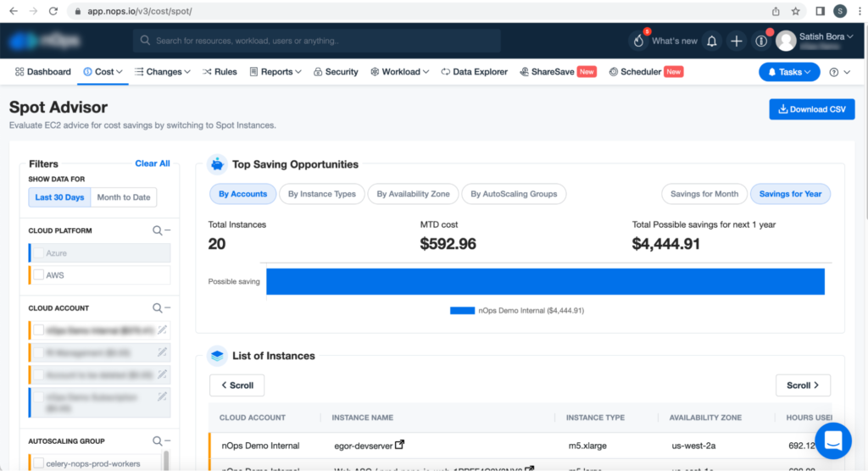Image resolution: width=868 pixels, height=471 pixels.
Task: Edit fourth cloud account pencil icon
Action: point(162,396)
